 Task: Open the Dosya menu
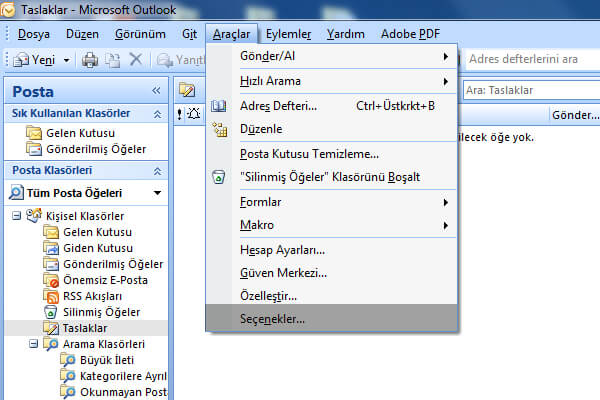[x=34, y=34]
